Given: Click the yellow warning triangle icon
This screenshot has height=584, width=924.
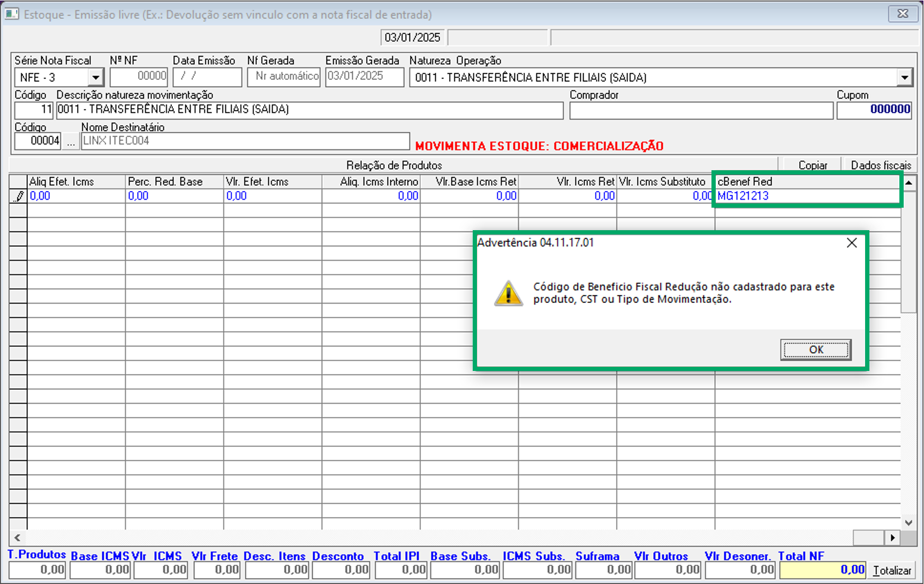Looking at the screenshot, I should point(508,293).
